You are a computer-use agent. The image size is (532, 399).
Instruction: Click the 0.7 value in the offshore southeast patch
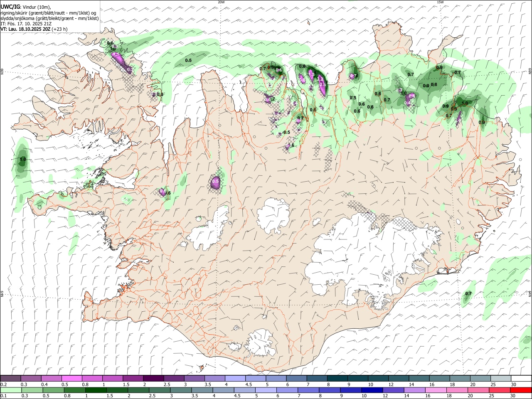point(468,293)
